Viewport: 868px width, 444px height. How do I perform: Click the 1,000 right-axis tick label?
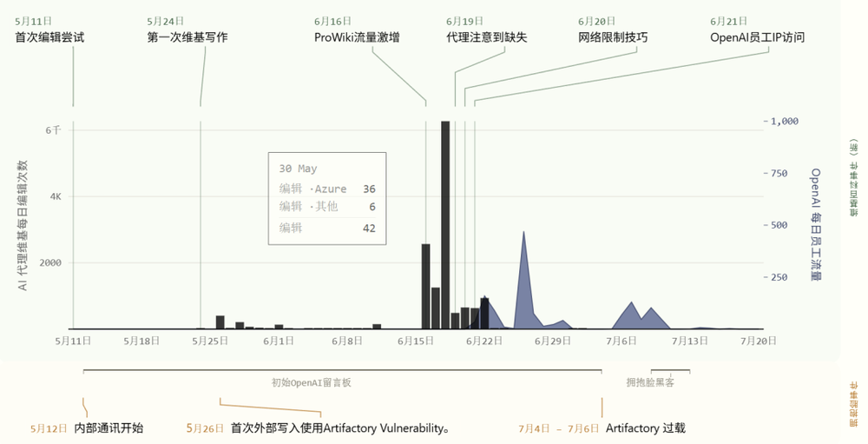coord(785,122)
